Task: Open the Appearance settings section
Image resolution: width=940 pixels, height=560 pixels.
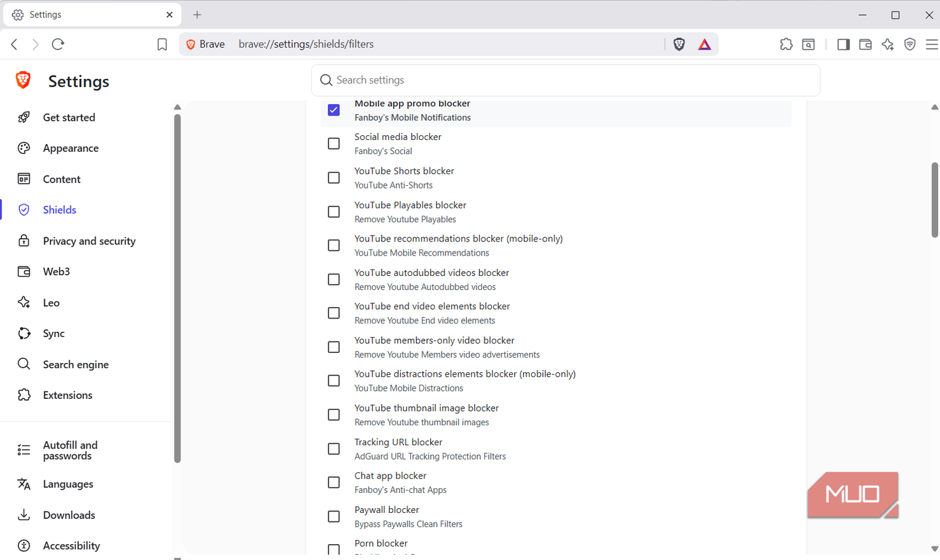Action: pyautogui.click(x=71, y=148)
